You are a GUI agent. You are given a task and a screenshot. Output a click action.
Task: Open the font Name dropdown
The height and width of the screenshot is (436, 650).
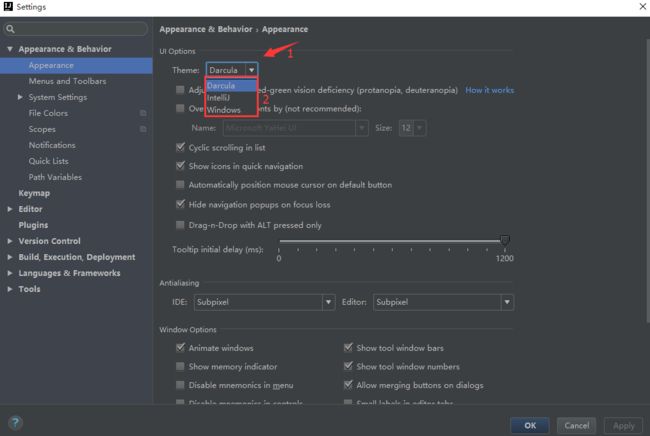coord(361,128)
